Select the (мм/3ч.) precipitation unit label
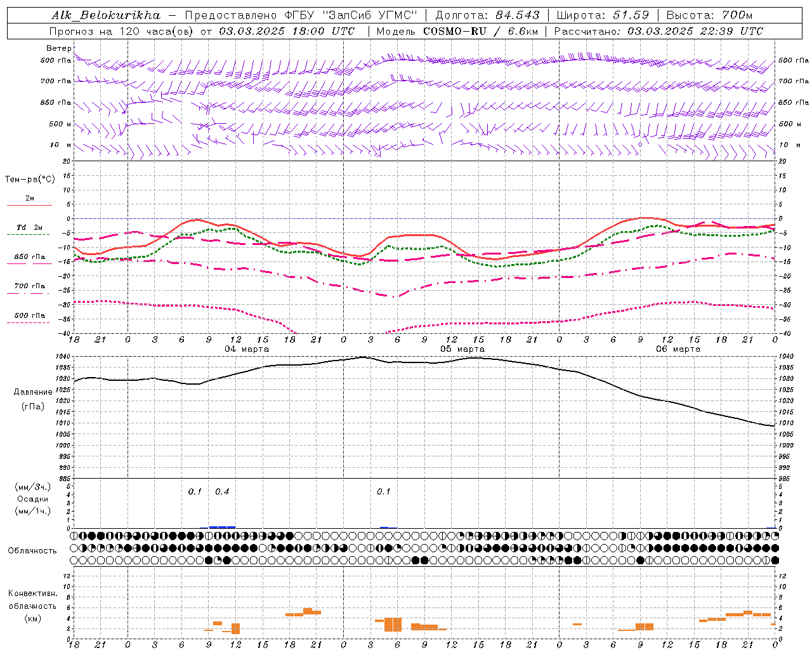 pyautogui.click(x=33, y=487)
